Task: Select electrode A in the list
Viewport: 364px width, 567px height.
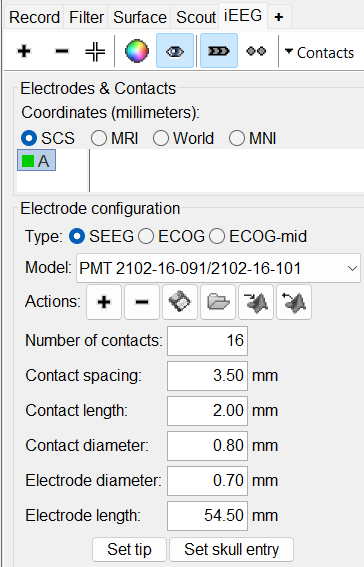Action: coord(37,161)
